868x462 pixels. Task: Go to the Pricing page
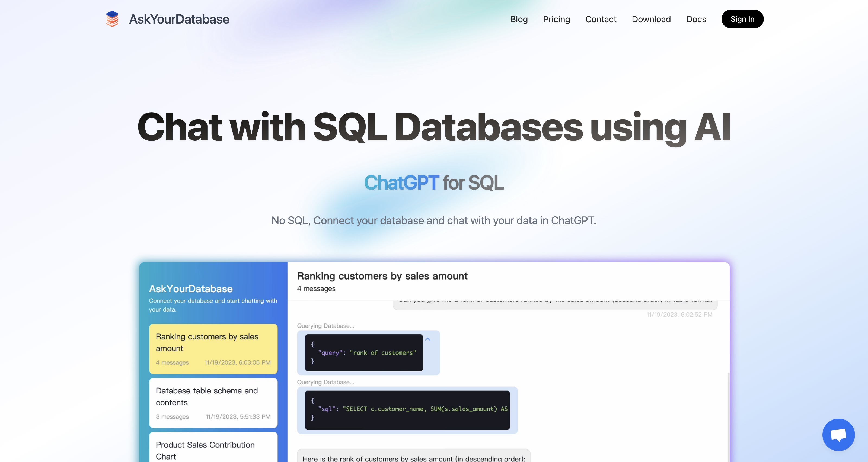(556, 19)
